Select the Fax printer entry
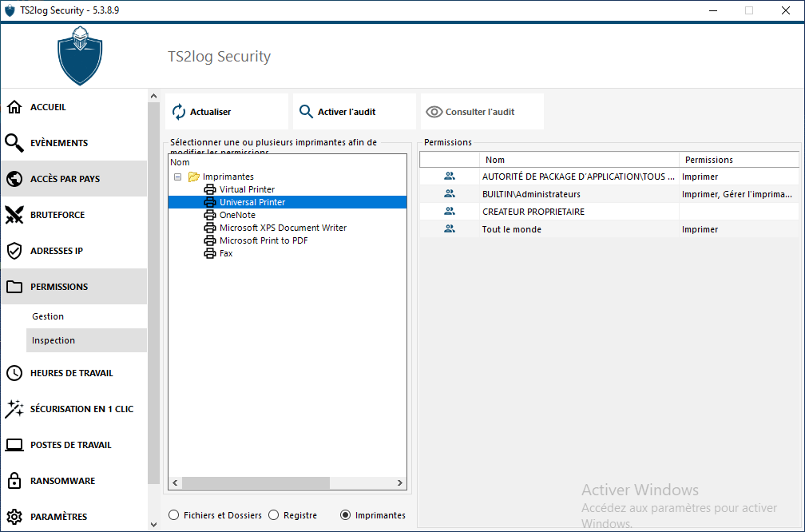Image resolution: width=805 pixels, height=532 pixels. click(226, 253)
